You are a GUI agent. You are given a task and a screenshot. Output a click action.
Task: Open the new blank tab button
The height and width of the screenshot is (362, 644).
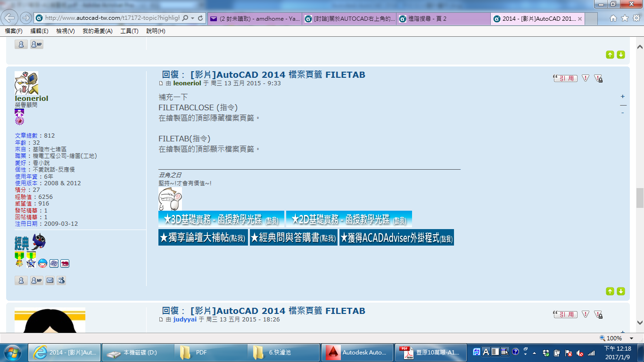point(592,19)
